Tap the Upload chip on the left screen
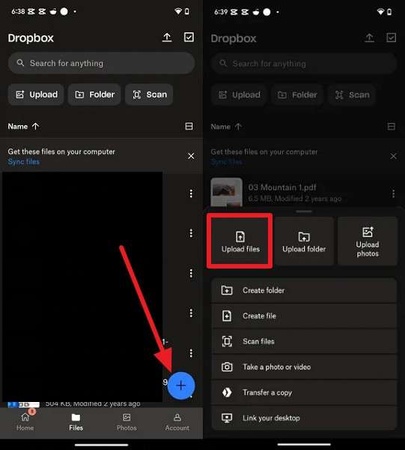This screenshot has width=405, height=450. pyautogui.click(x=36, y=95)
